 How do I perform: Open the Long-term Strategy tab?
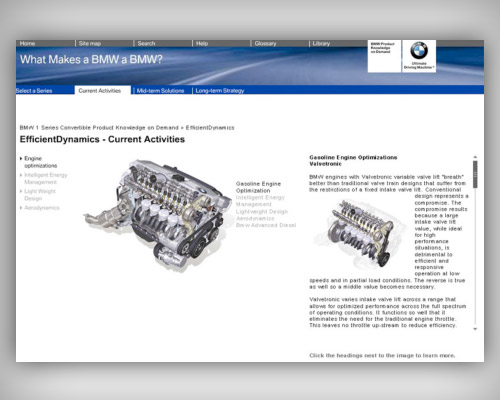(x=220, y=90)
